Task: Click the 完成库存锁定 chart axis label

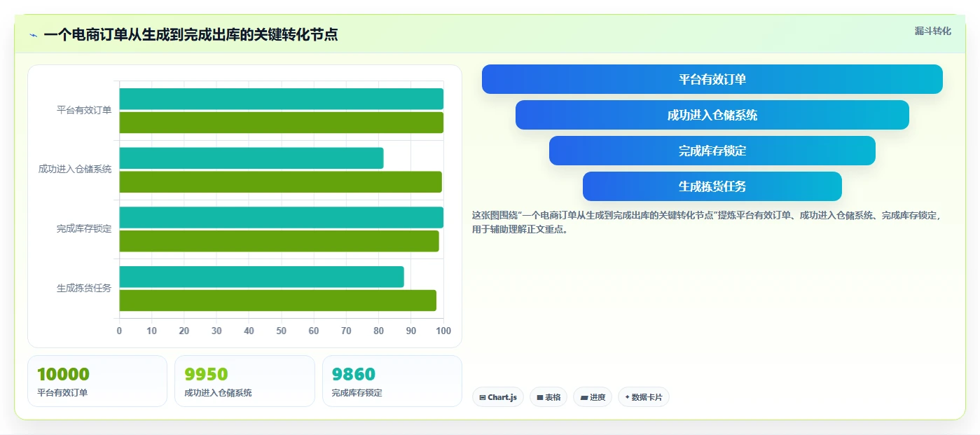Action: click(x=84, y=228)
